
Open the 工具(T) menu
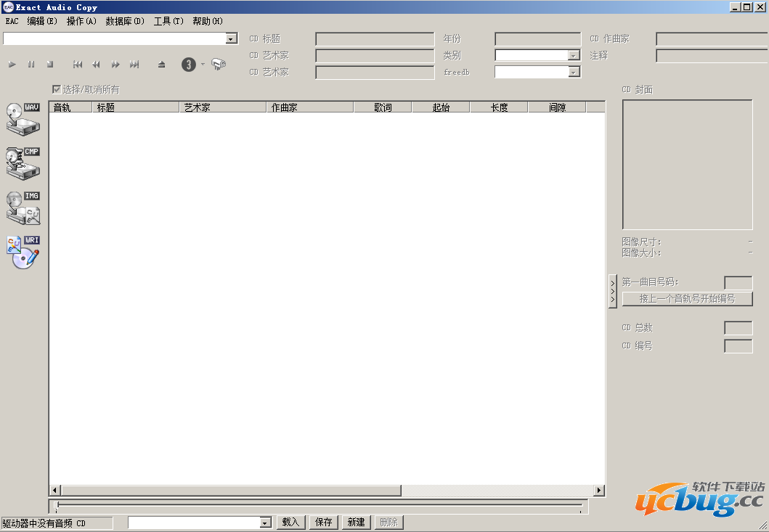[168, 21]
